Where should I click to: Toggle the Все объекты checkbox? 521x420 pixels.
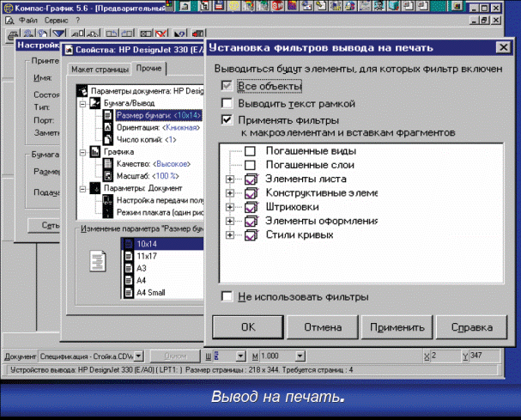tap(227, 86)
